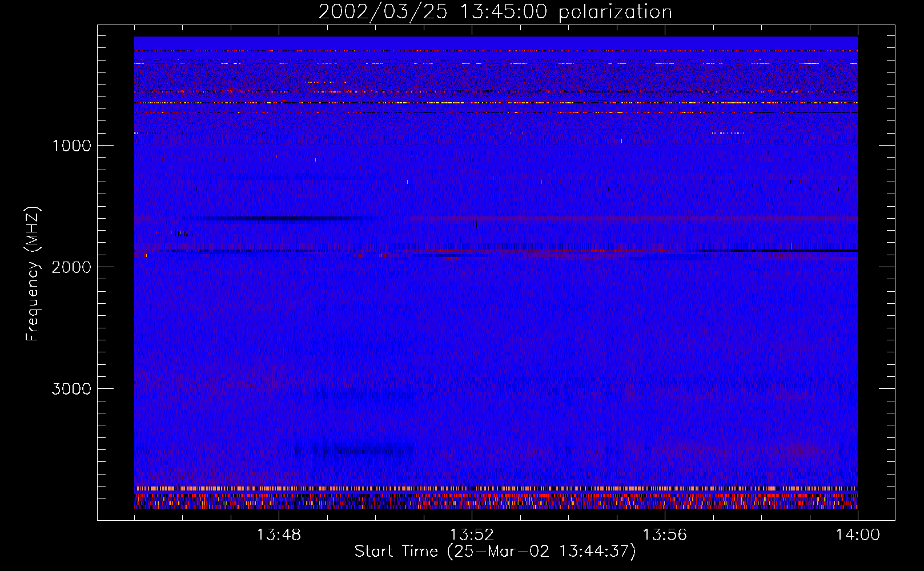The image size is (924, 571).
Task: Click the 'Start Time (25-Mar-02 13:44:37)' axis label
Action: pyautogui.click(x=495, y=552)
